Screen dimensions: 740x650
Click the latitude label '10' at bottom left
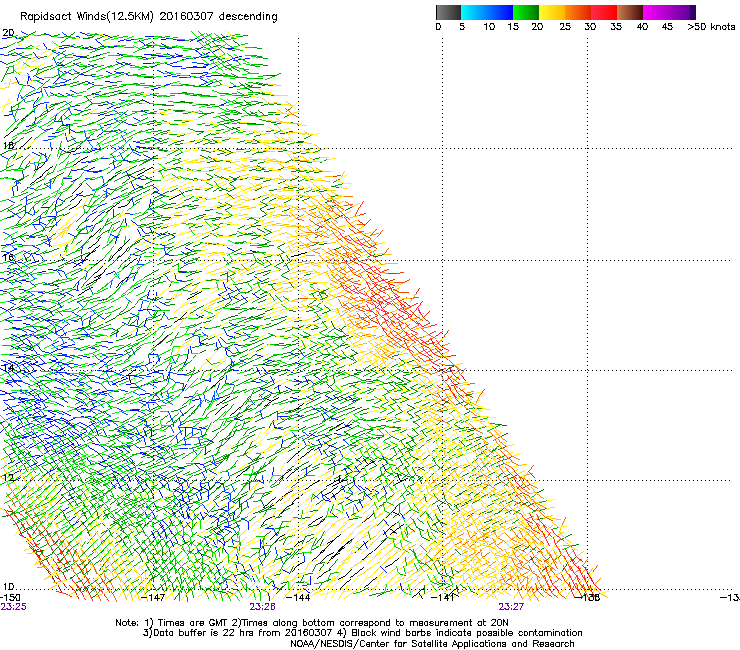pos(8,587)
